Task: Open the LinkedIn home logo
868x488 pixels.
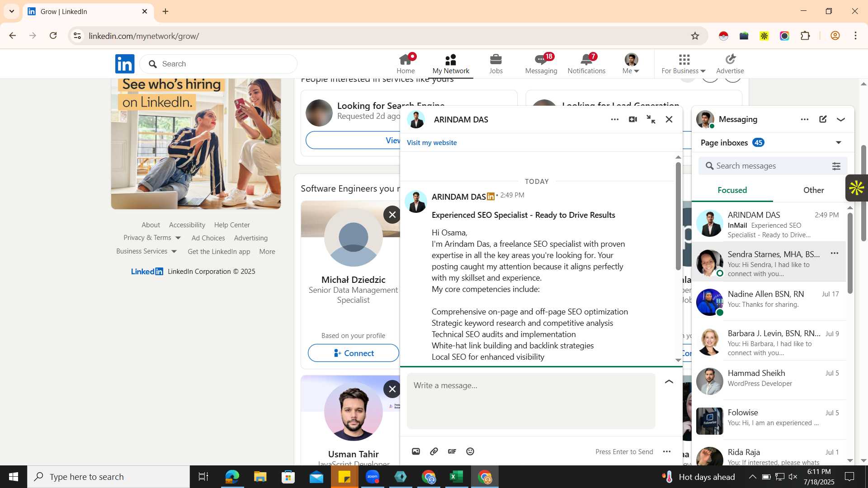Action: tap(125, 64)
